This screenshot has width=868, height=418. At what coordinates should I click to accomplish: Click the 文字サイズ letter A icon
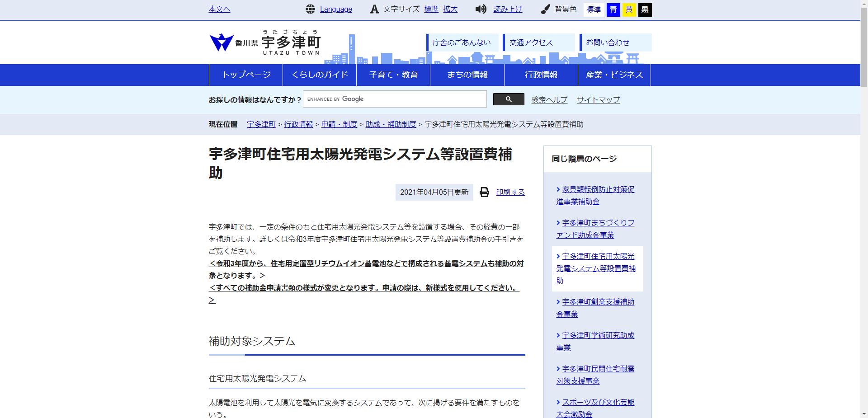(374, 9)
